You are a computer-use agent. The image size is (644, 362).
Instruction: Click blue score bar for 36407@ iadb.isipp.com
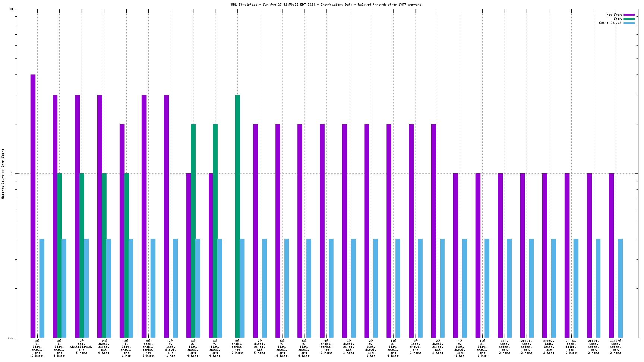click(x=620, y=288)
